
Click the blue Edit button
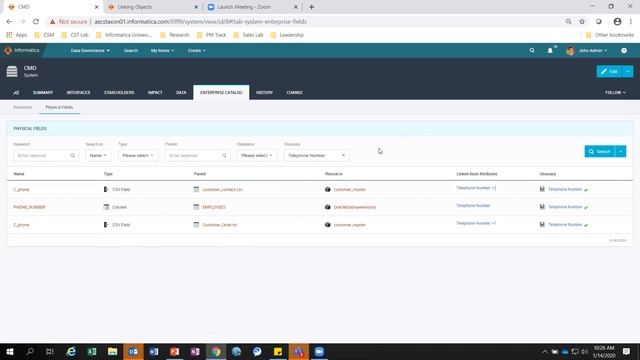click(x=609, y=71)
